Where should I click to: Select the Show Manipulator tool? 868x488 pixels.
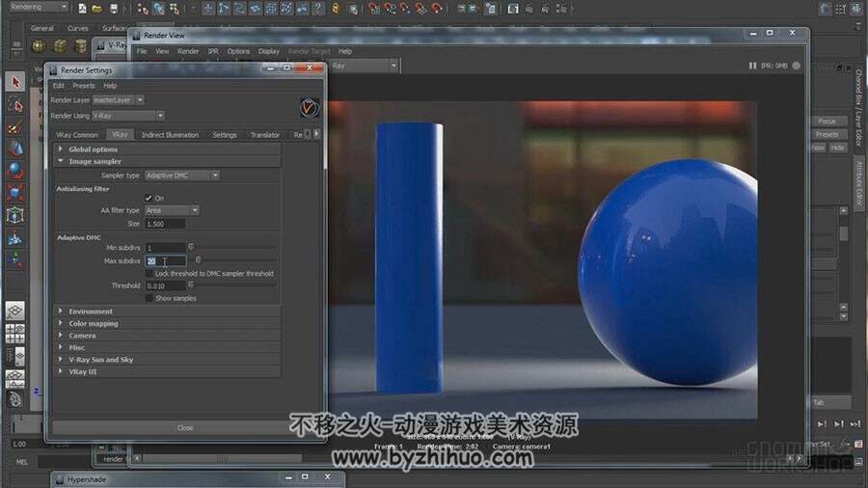15,258
